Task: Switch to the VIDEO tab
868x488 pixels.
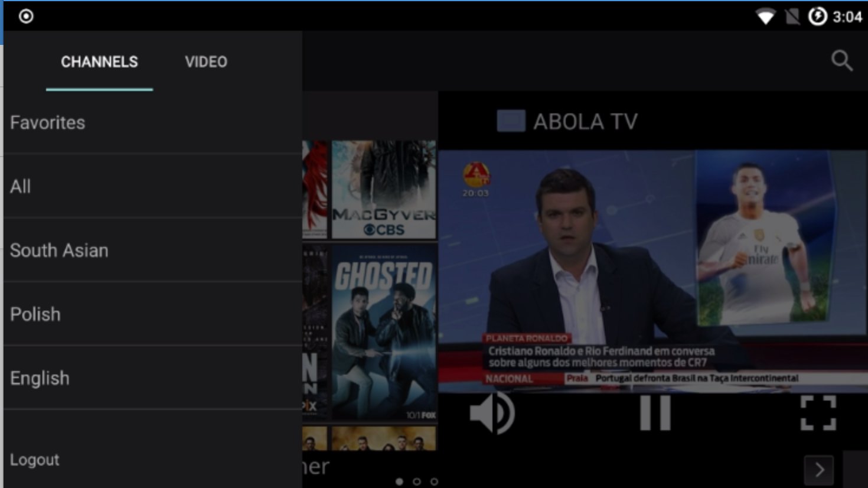Action: click(206, 61)
